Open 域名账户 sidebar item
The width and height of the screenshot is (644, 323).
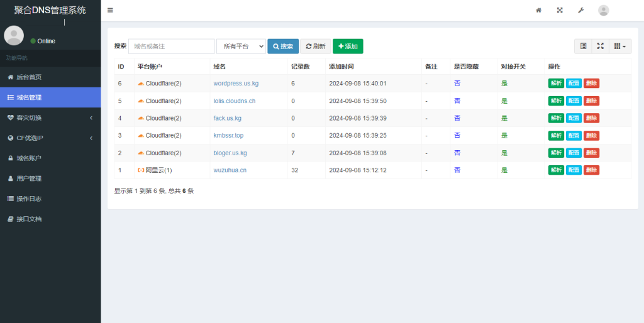(x=50, y=158)
